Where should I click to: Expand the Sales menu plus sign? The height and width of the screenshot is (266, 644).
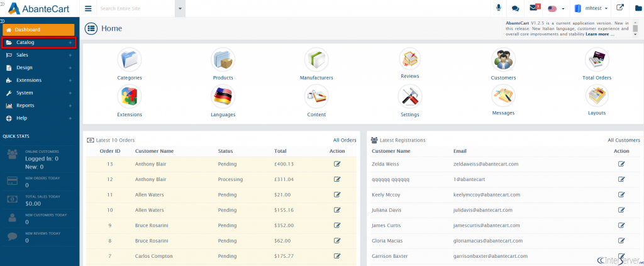(x=70, y=55)
